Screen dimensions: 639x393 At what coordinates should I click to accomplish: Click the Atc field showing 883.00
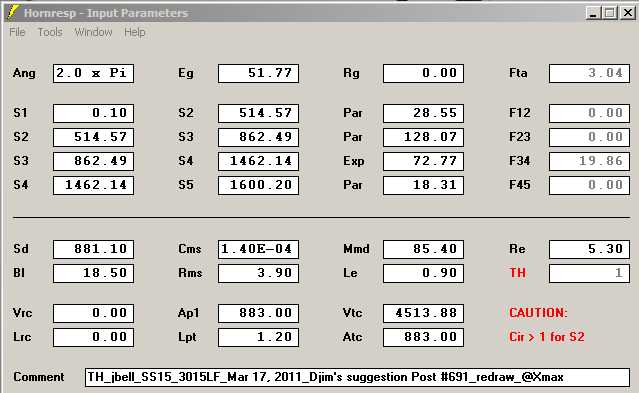coord(423,337)
